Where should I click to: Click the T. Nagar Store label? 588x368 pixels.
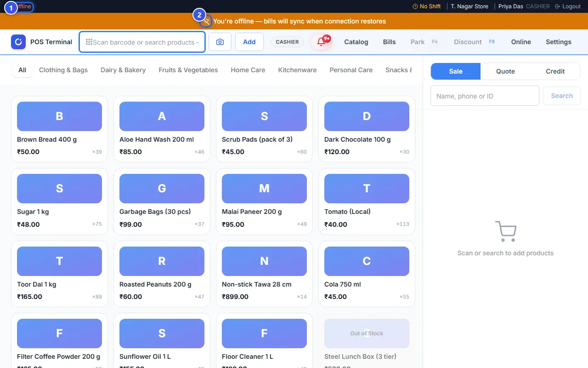(469, 6)
